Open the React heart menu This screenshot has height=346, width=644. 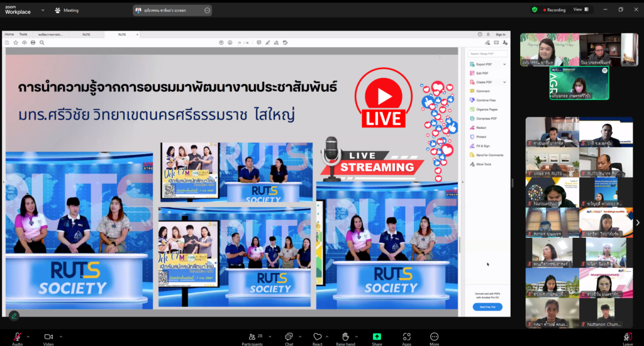click(318, 338)
